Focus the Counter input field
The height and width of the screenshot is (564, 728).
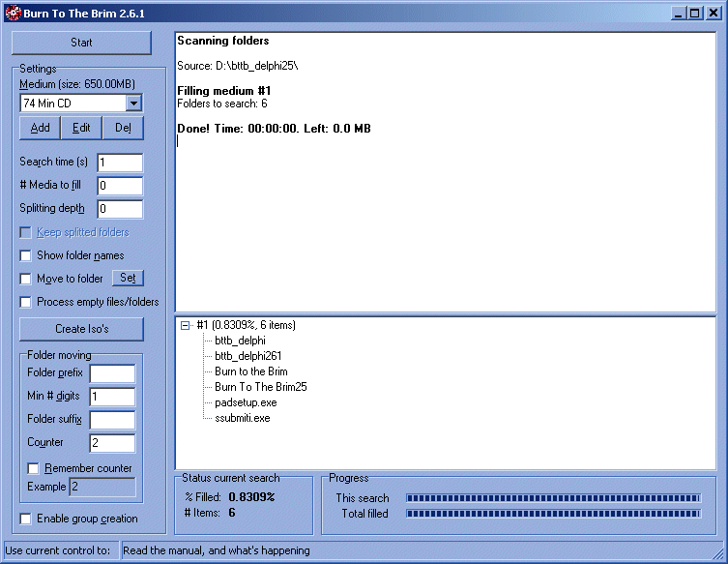pos(112,443)
